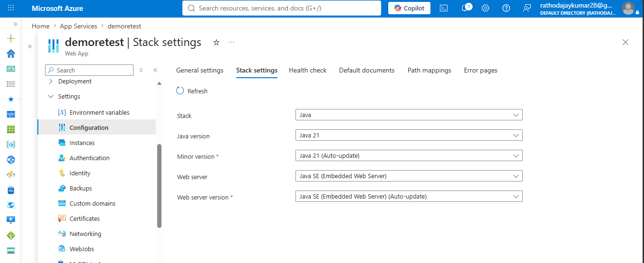
Task: Open All resources green grid icon
Action: click(11, 129)
